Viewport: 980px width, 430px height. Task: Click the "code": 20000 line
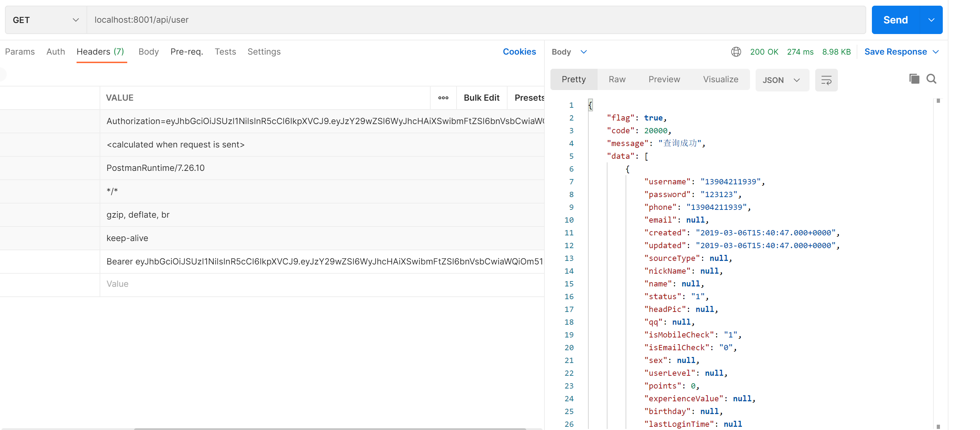pyautogui.click(x=639, y=130)
